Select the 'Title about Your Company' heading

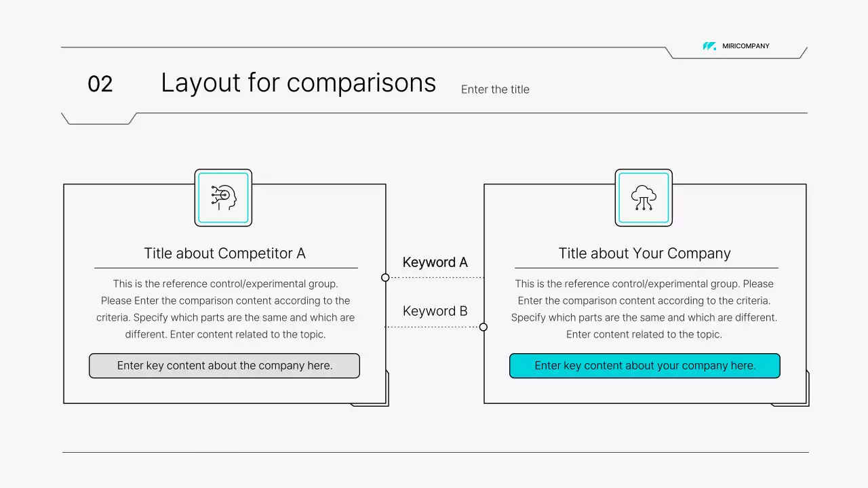pos(644,253)
